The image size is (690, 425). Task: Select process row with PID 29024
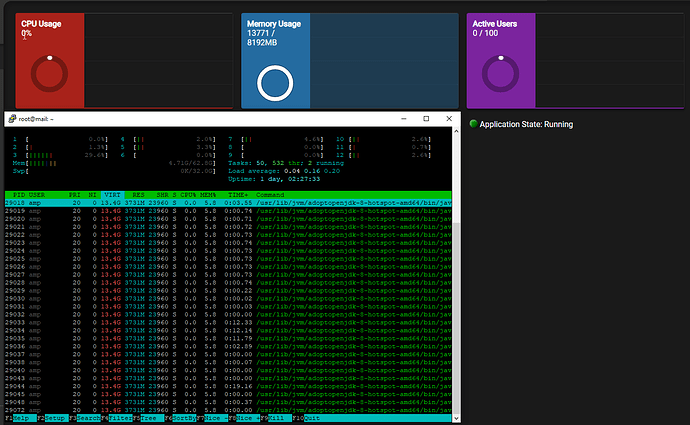(228, 251)
